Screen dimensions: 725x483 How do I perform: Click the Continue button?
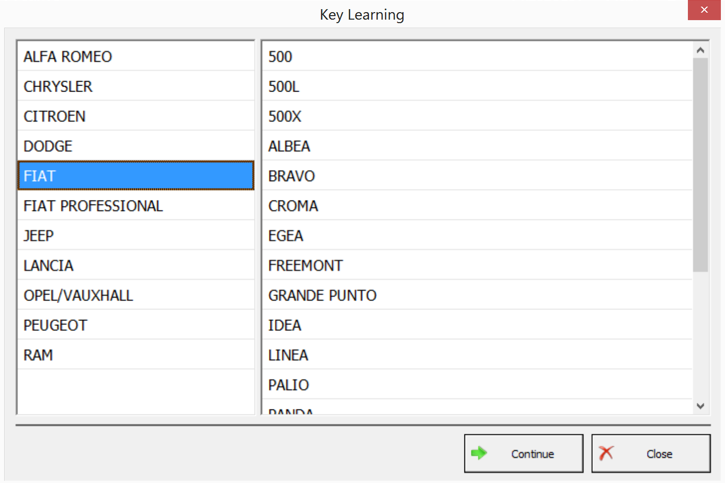[x=523, y=453]
